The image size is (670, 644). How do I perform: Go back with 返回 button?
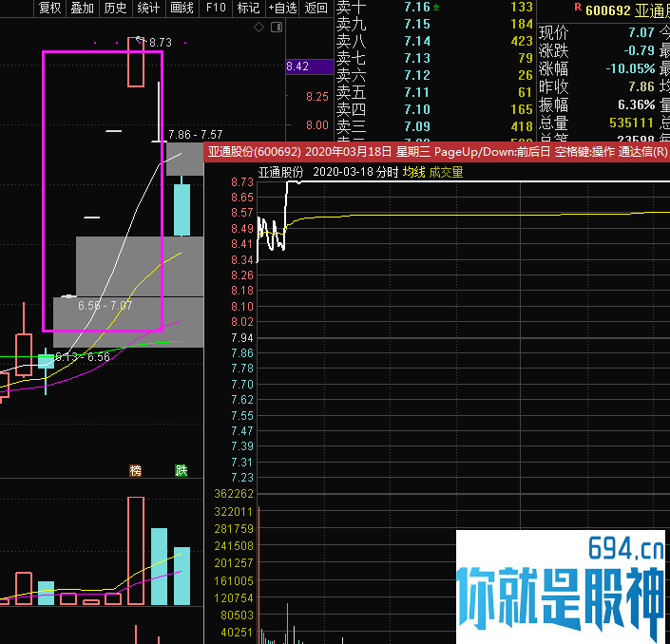click(316, 8)
